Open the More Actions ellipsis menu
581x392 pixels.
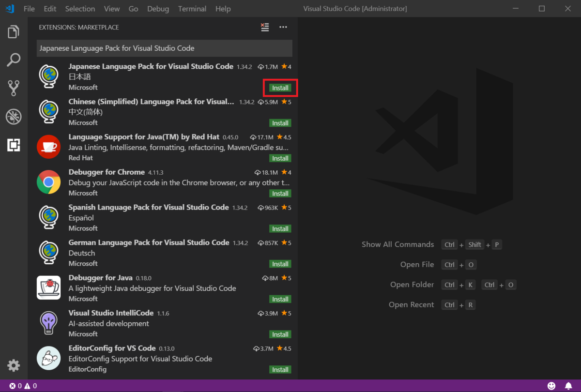(283, 27)
